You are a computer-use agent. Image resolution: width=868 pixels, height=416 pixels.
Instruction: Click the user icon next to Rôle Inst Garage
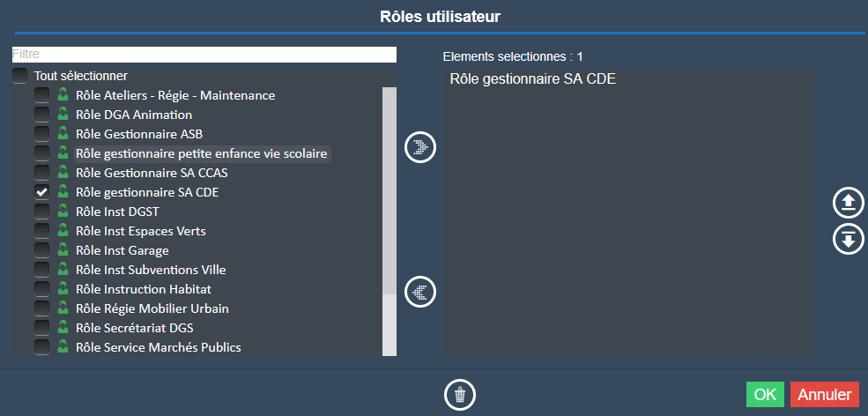[63, 250]
